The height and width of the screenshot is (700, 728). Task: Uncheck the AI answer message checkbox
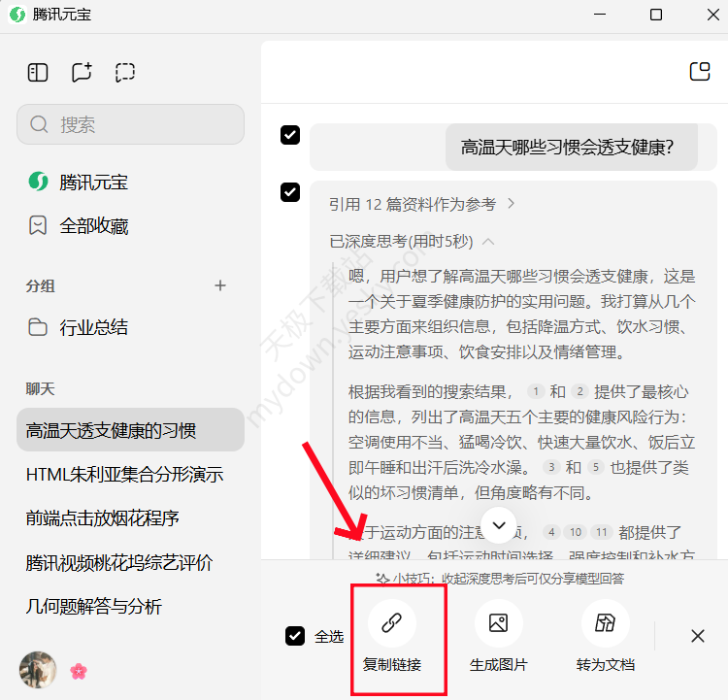[289, 192]
